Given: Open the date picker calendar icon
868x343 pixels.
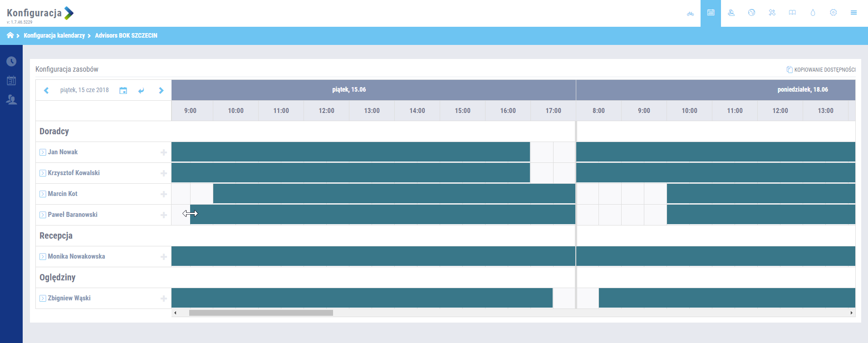Looking at the screenshot, I should (123, 90).
